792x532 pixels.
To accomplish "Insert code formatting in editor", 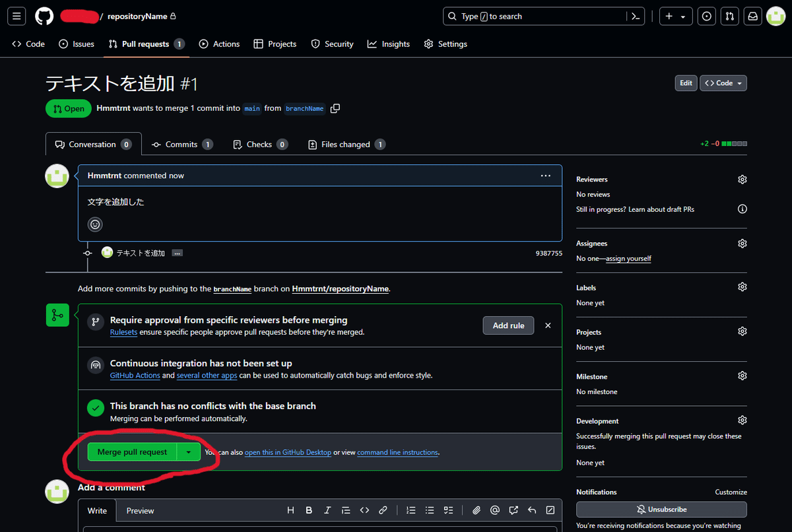I will pos(364,510).
